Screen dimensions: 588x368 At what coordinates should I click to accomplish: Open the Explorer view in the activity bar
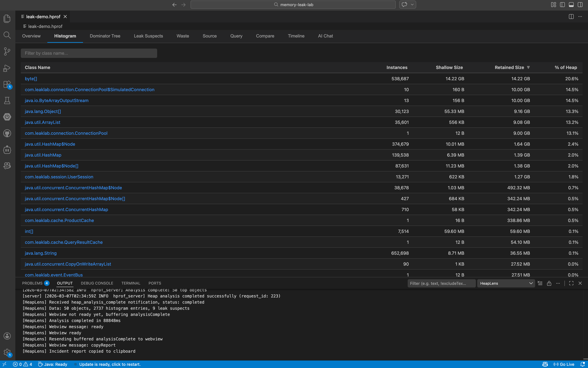click(7, 19)
